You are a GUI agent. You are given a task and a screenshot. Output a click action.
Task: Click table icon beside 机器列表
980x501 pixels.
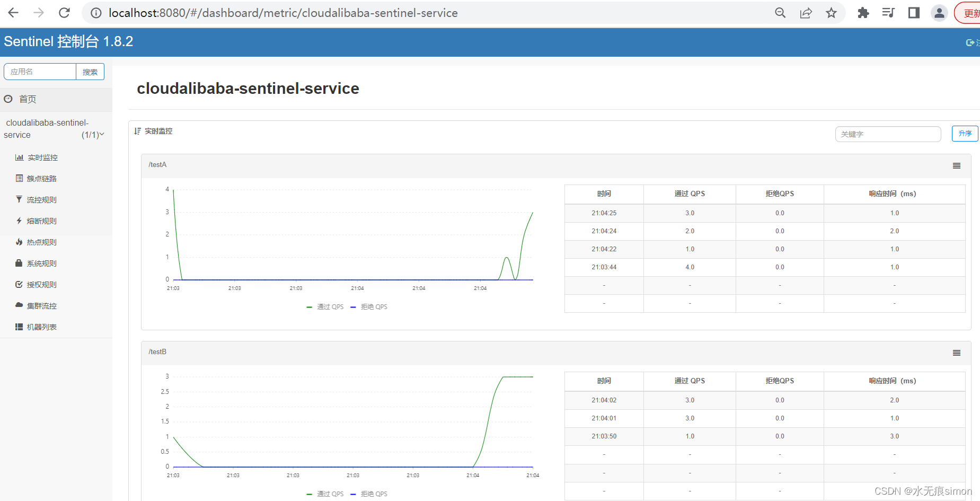click(19, 327)
